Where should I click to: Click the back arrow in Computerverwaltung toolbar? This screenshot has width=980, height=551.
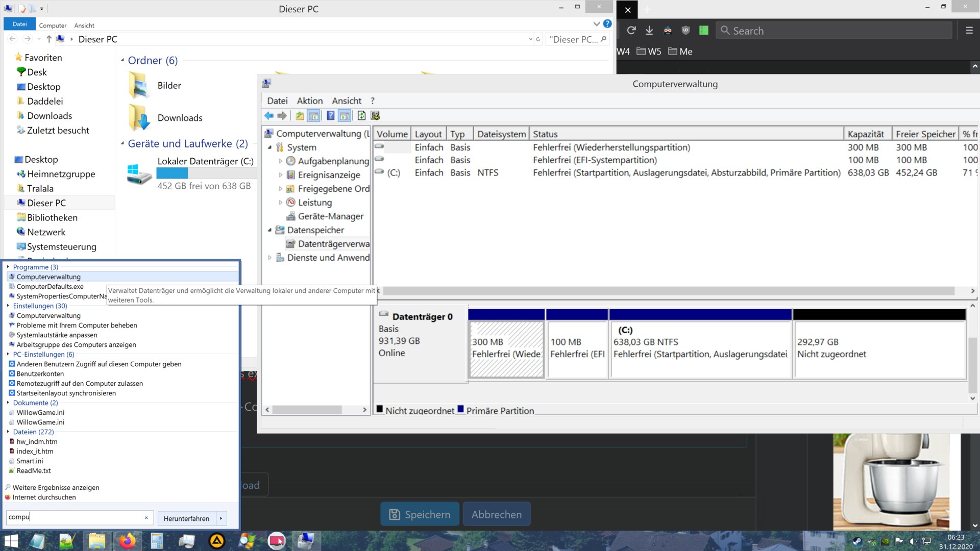(269, 116)
